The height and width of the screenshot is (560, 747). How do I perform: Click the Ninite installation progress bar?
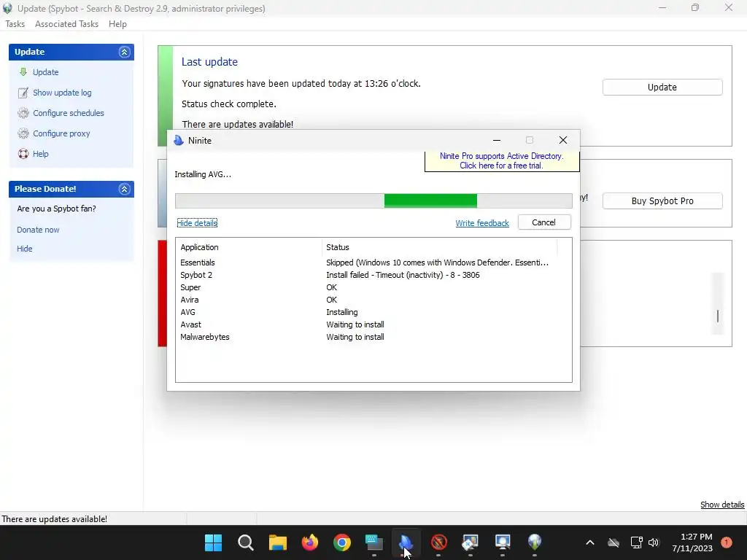click(x=373, y=201)
